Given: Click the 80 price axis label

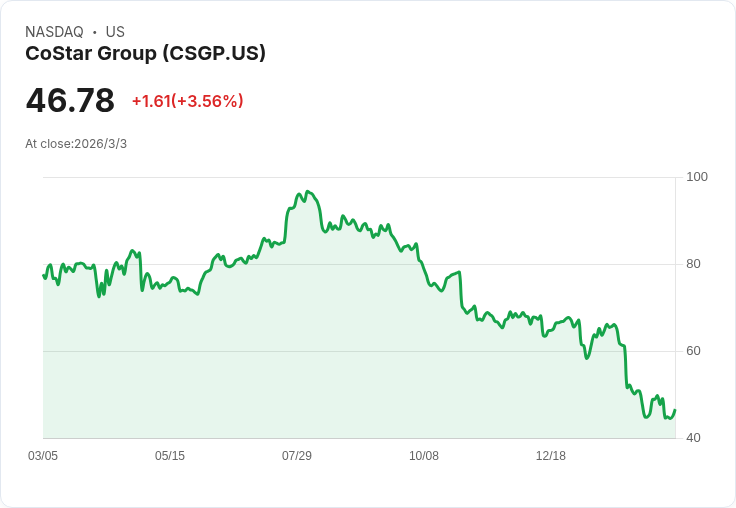Looking at the screenshot, I should point(693,264).
